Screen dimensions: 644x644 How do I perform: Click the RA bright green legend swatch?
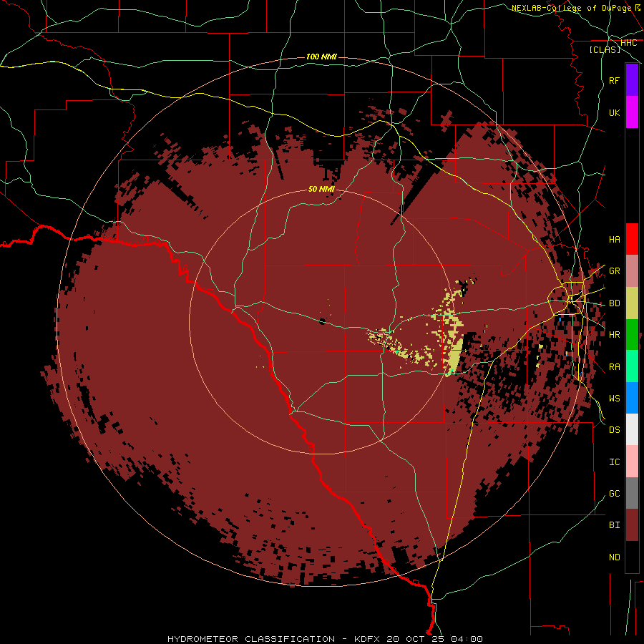pos(632,366)
